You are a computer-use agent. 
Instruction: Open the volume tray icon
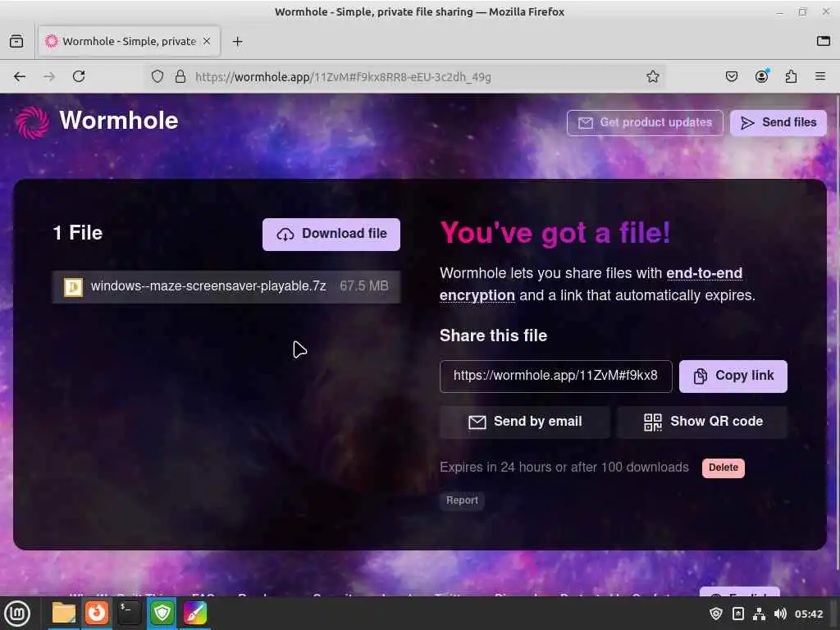pos(780,614)
